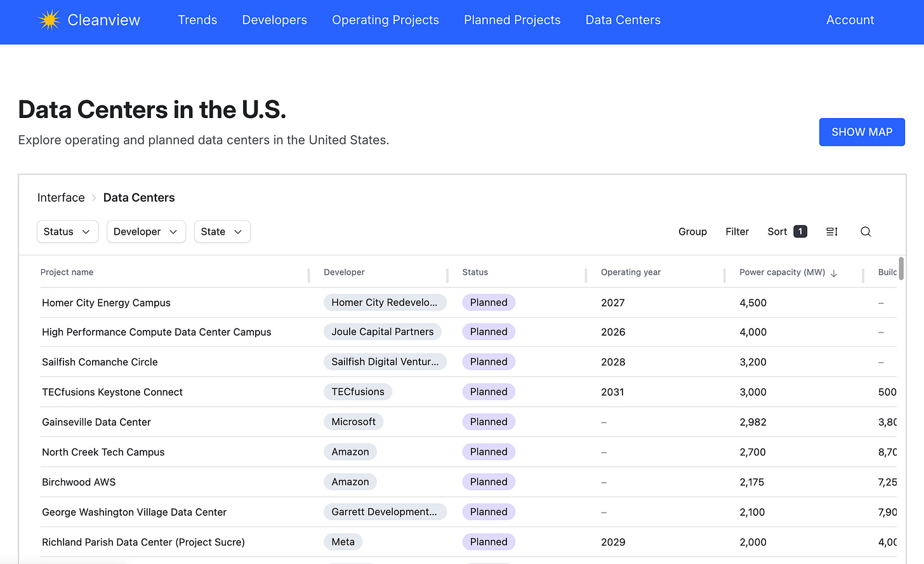Expand the Status filter dropdown
924x564 pixels.
click(x=67, y=232)
